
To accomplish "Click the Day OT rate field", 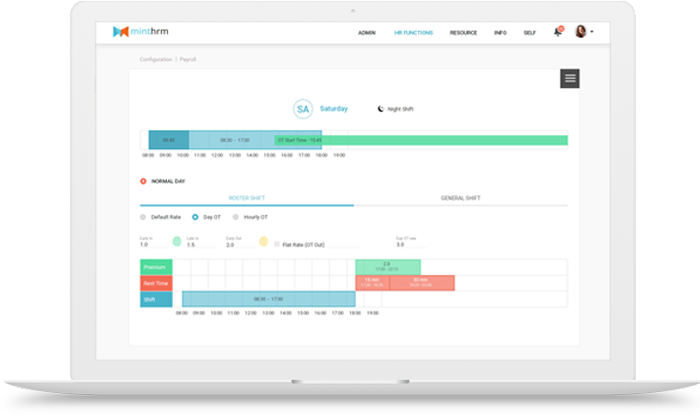I will (411, 245).
